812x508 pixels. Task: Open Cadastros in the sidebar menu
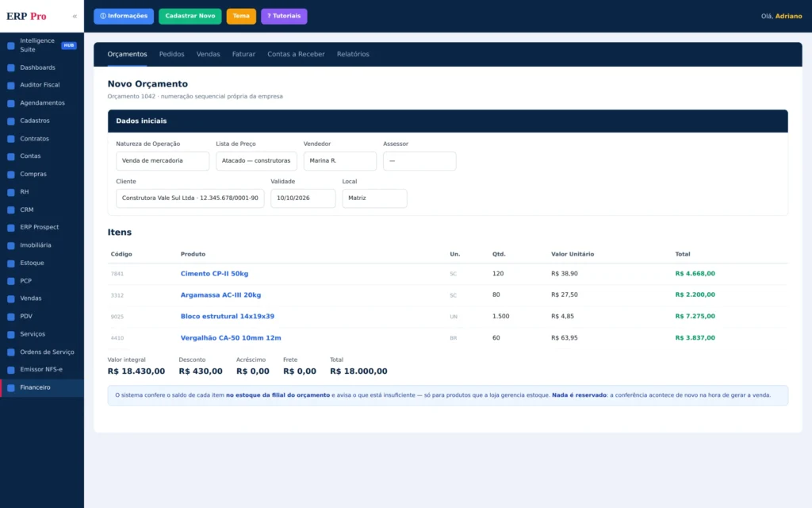[35, 121]
